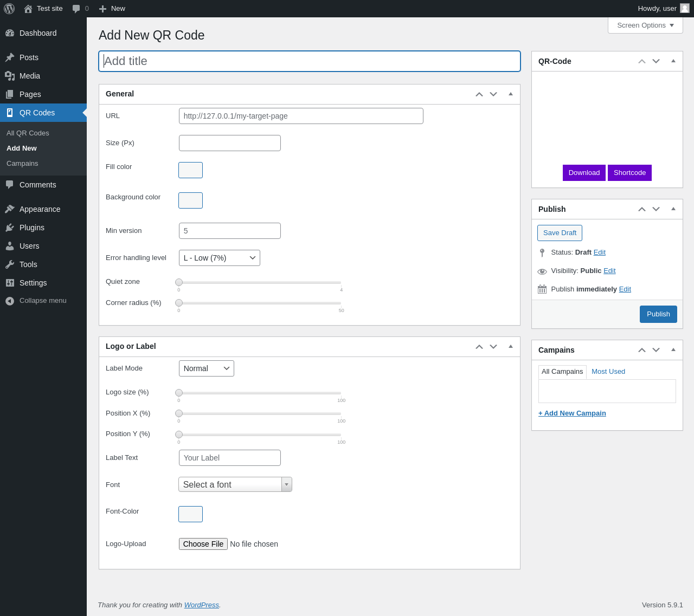694x616 pixels.
Task: Open Error handling level dropdown
Action: [220, 258]
